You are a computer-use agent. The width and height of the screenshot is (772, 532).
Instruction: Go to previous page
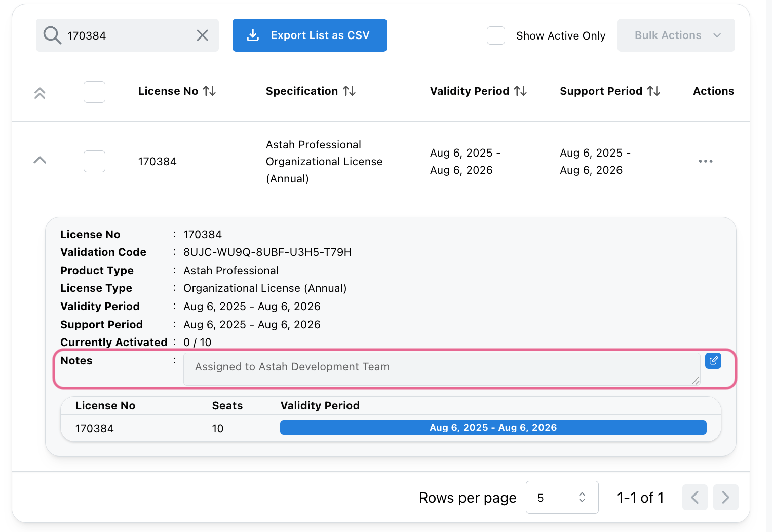pyautogui.click(x=695, y=498)
